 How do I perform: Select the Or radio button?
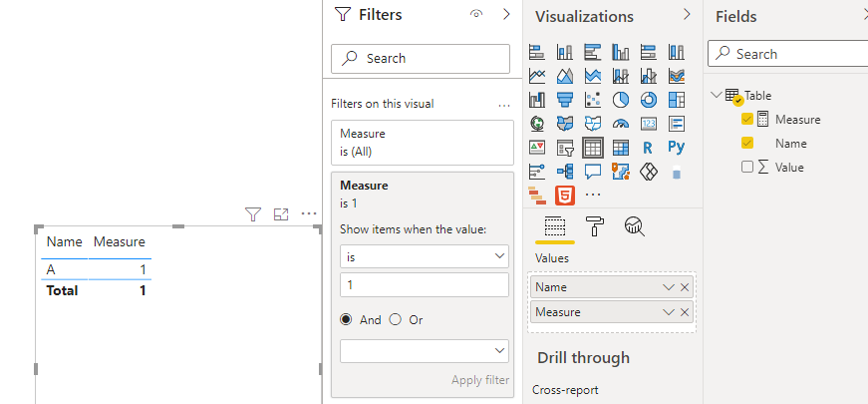click(x=396, y=319)
